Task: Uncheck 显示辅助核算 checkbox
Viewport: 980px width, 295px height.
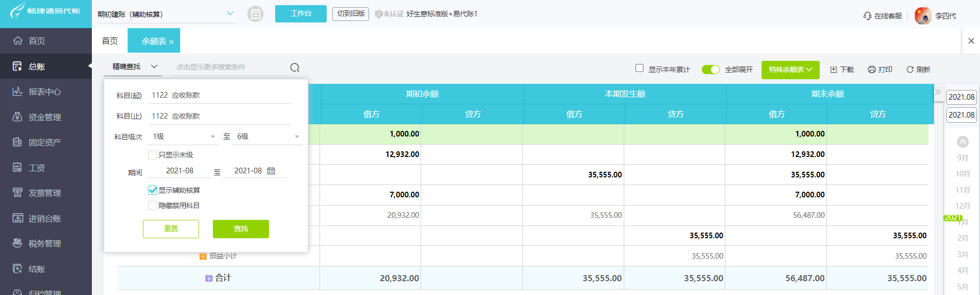Action: point(153,190)
